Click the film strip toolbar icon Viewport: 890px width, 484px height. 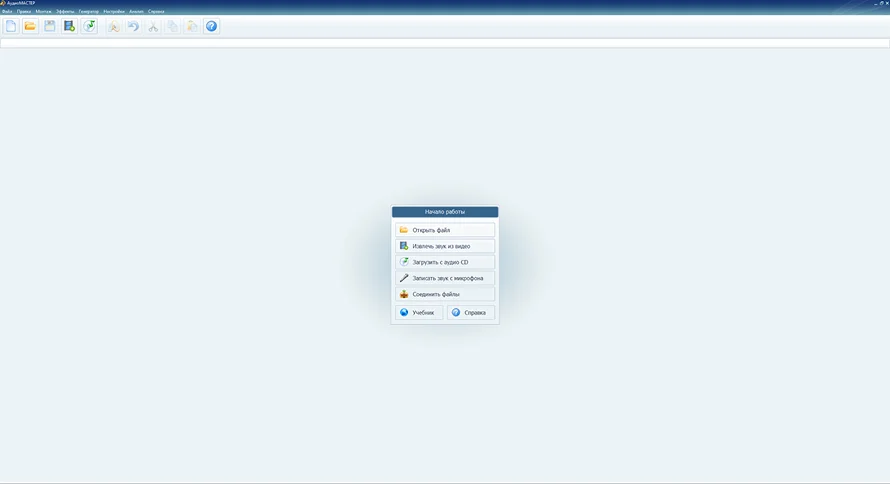tap(69, 26)
